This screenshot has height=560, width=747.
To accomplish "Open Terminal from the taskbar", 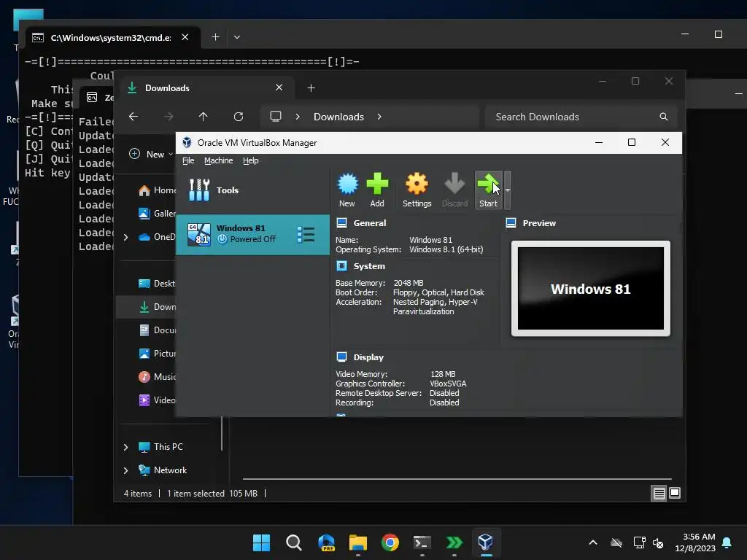I will [x=422, y=542].
